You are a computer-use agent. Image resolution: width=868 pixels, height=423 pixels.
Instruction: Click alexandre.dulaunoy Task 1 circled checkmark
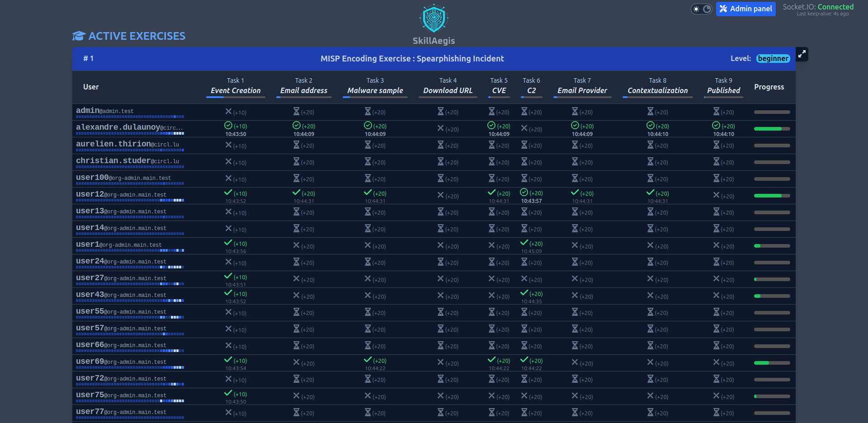pos(228,125)
